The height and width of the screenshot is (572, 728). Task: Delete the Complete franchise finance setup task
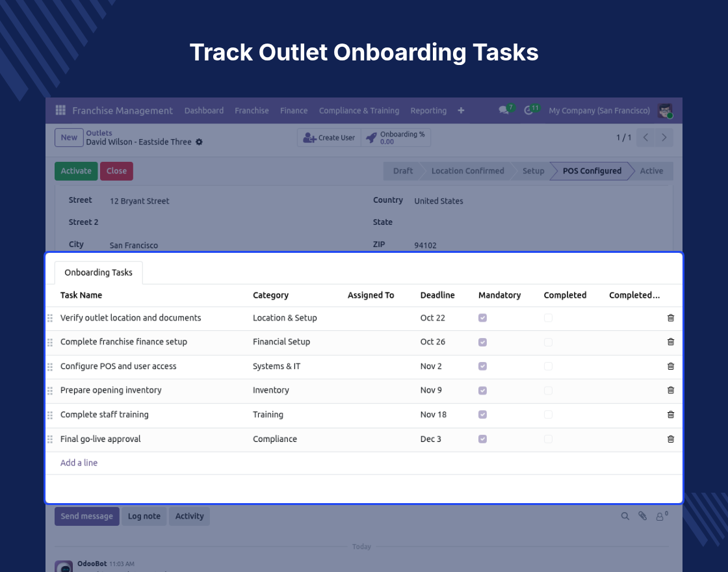670,342
